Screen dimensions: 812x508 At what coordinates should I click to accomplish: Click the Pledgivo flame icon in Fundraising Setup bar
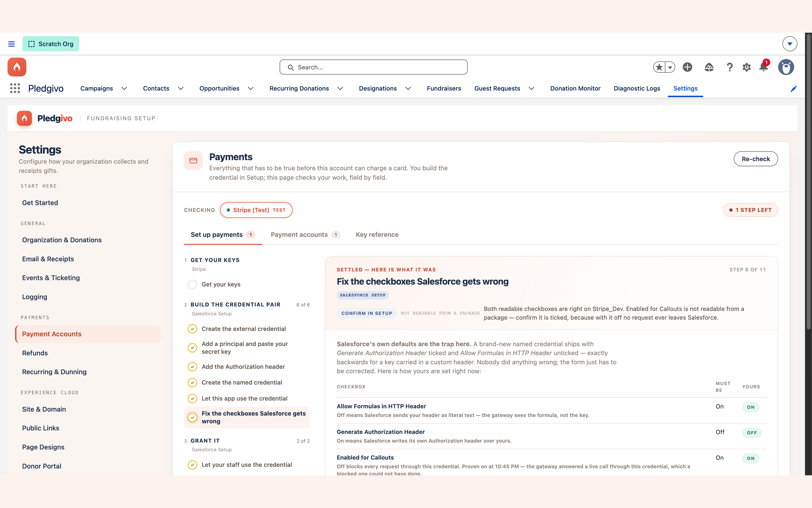click(25, 118)
